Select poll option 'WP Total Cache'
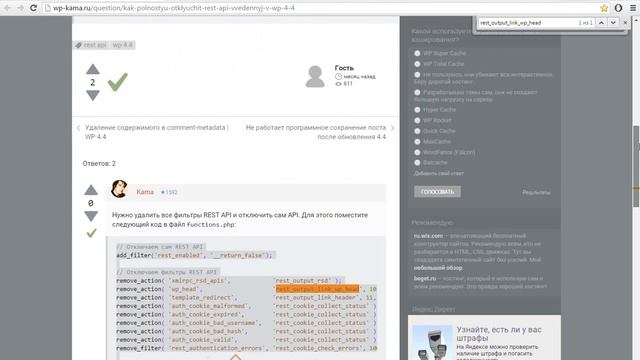Image resolution: width=640 pixels, height=360 pixels. point(417,64)
